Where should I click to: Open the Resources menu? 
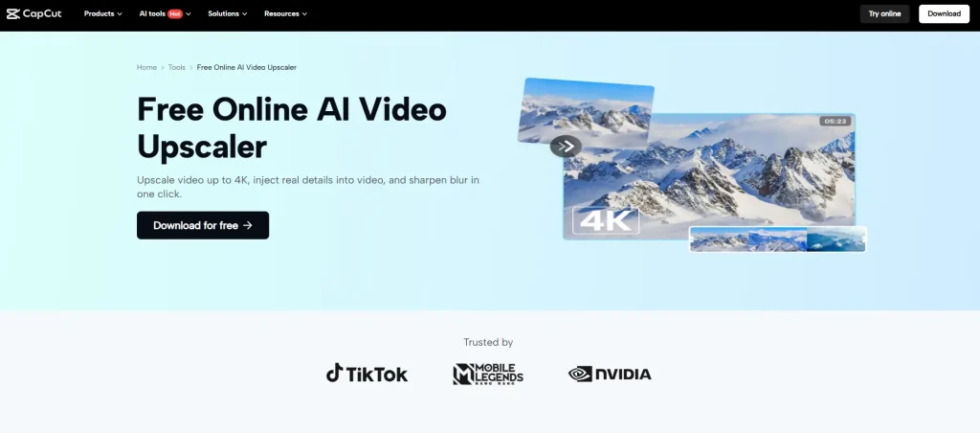pos(285,13)
